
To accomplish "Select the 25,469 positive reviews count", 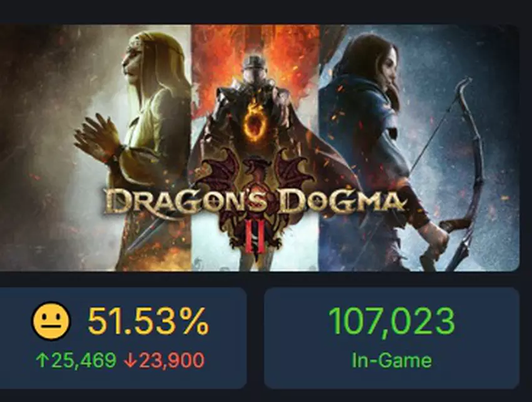I will pyautogui.click(x=83, y=360).
